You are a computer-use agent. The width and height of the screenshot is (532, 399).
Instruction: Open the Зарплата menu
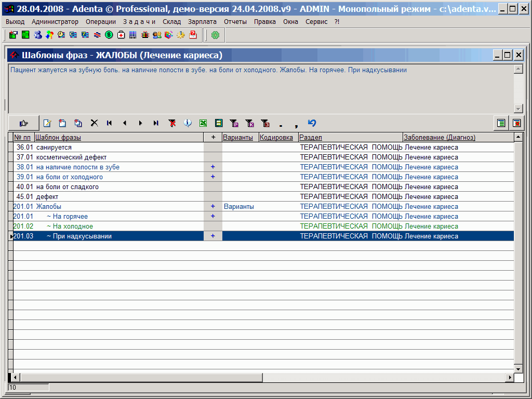(x=202, y=22)
